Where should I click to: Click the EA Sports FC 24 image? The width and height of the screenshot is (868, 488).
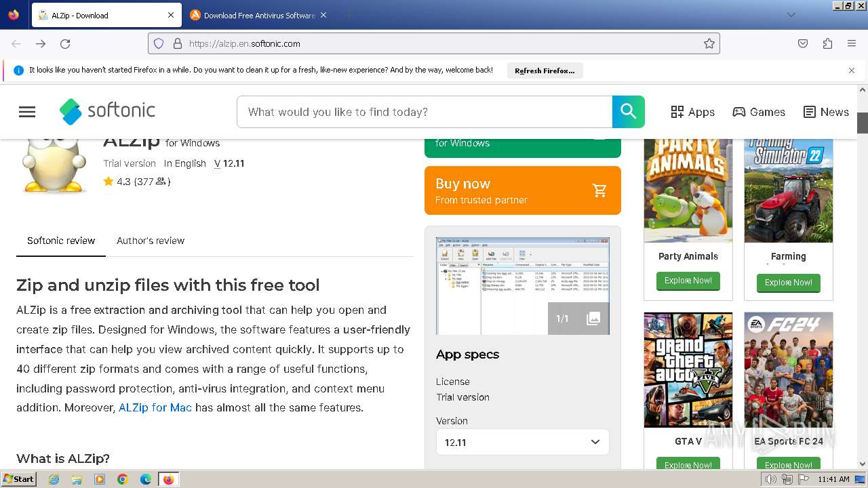(789, 370)
